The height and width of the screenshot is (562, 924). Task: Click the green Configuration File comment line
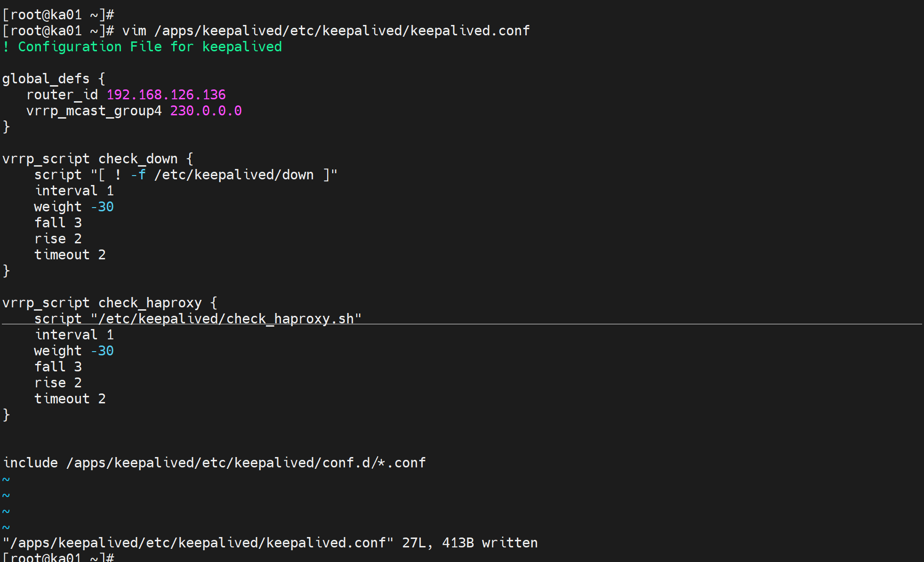142,47
